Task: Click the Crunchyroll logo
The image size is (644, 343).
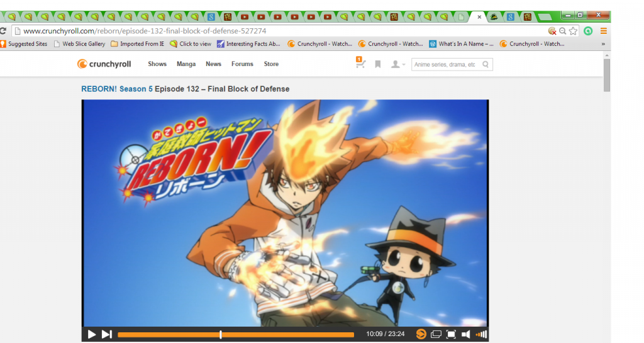Action: coord(104,64)
